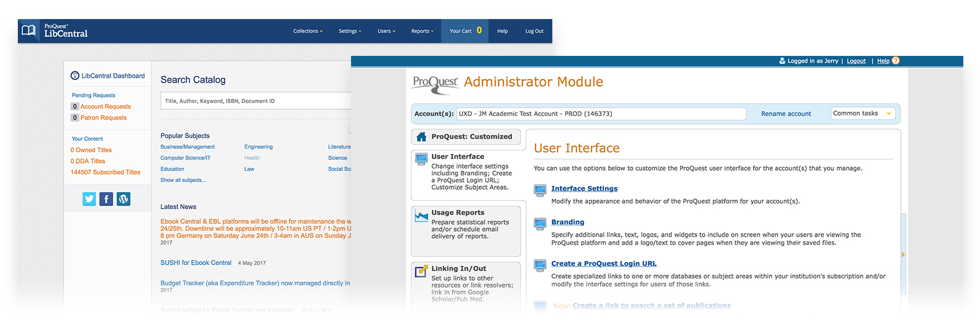Open the Health subject
This screenshot has height=327, width=980.
[x=252, y=158]
